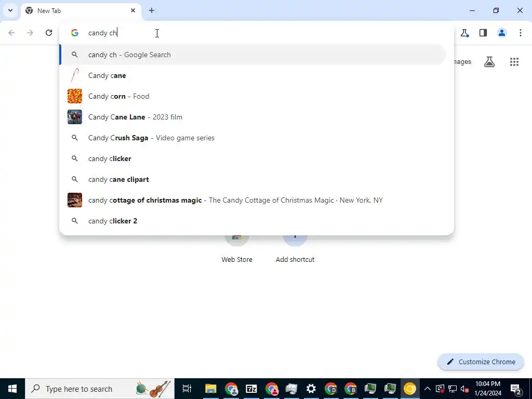532x399 pixels.
Task: Pick 'Candy Cane Lane - 2023 film' suggestion
Action: 252,117
